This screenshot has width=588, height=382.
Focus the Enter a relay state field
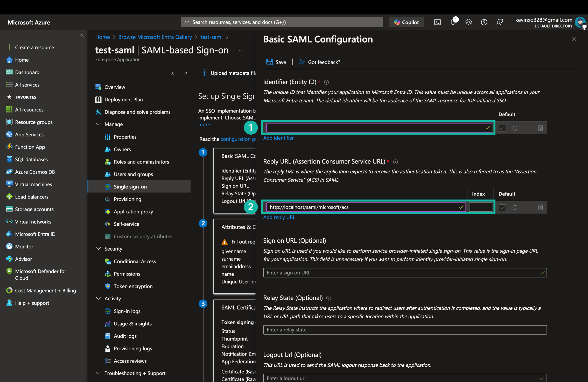pos(405,330)
